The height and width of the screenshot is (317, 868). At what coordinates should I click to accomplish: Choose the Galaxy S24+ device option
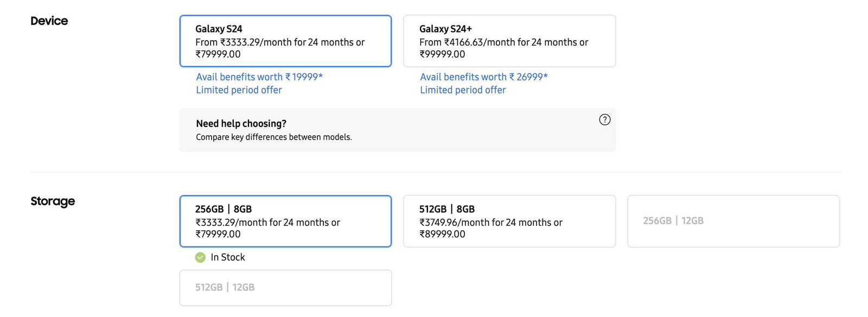pyautogui.click(x=509, y=41)
